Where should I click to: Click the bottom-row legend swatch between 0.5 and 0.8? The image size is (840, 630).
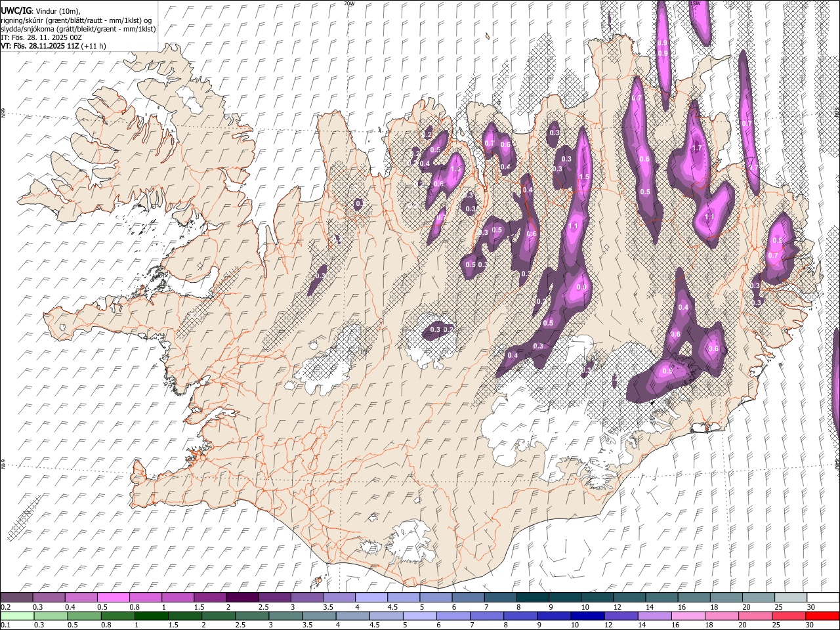85,616
